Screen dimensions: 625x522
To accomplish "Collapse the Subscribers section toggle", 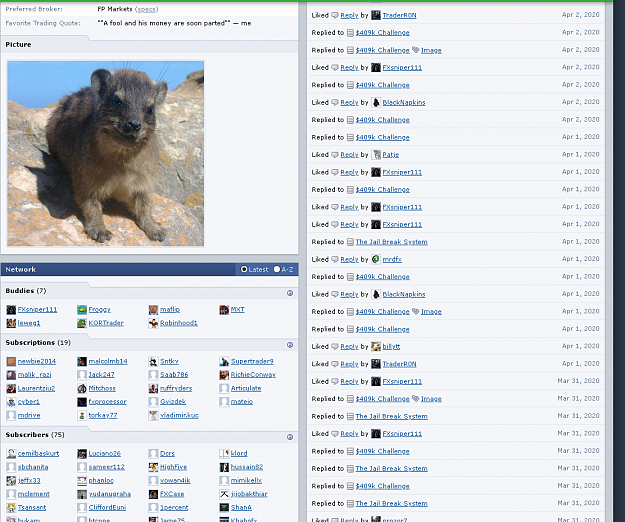I will 290,437.
